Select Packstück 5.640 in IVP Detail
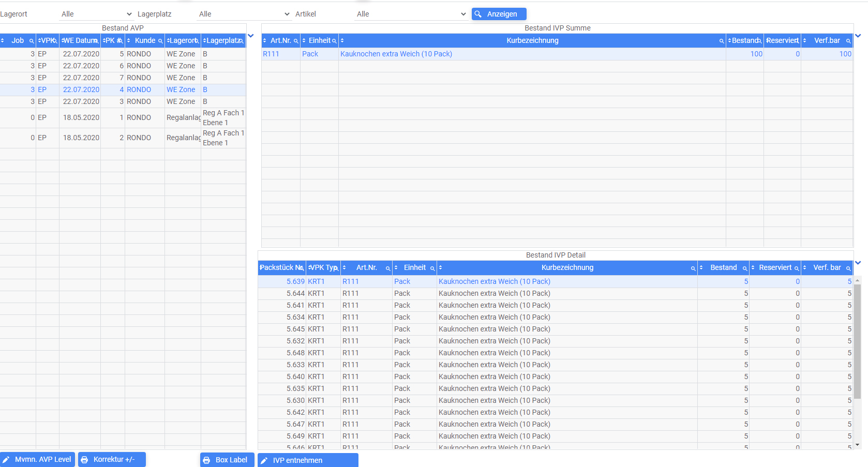 coord(555,376)
